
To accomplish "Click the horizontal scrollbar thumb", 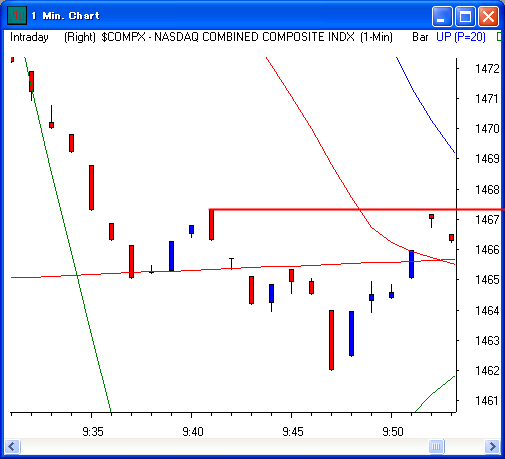I will pos(436,446).
